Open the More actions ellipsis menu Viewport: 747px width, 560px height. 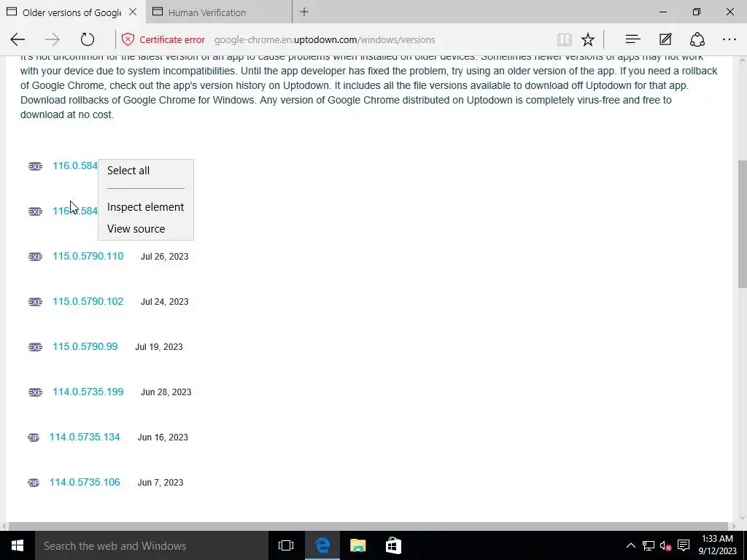tap(729, 39)
